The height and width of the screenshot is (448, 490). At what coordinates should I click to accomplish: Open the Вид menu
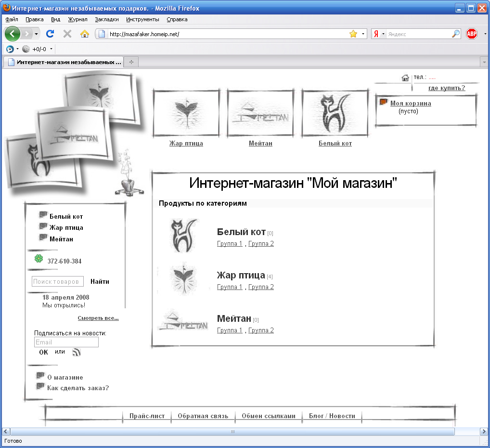click(x=55, y=19)
